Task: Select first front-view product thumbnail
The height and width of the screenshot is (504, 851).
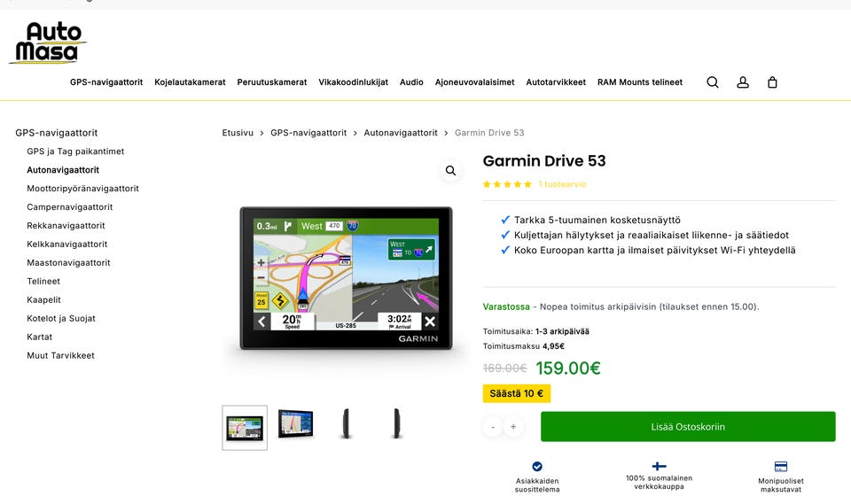Action: click(245, 428)
